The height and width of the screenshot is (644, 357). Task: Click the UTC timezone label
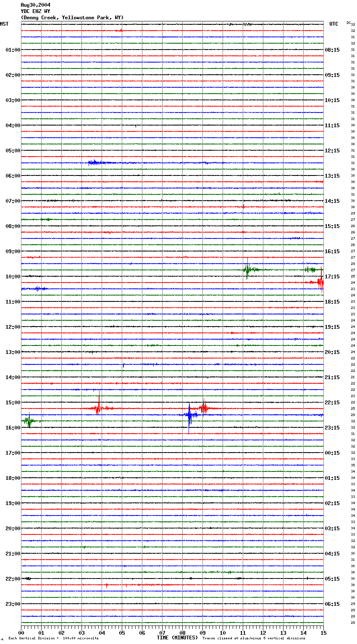click(334, 24)
